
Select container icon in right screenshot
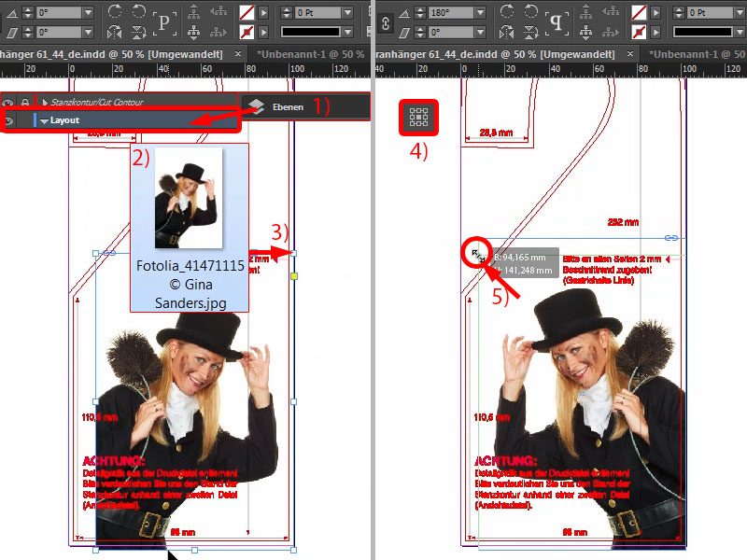point(585,11)
